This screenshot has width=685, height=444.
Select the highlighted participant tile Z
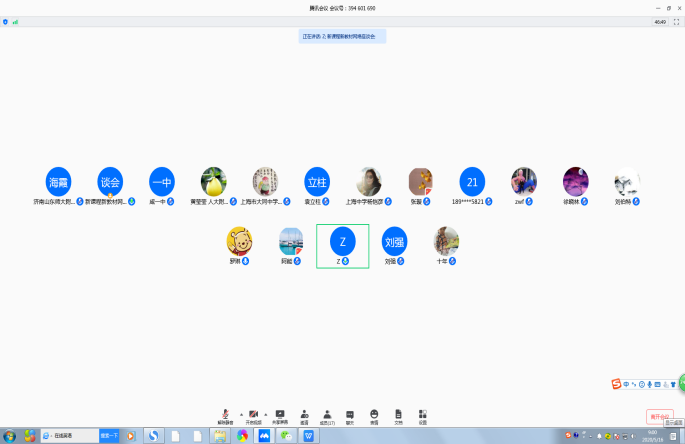342,245
